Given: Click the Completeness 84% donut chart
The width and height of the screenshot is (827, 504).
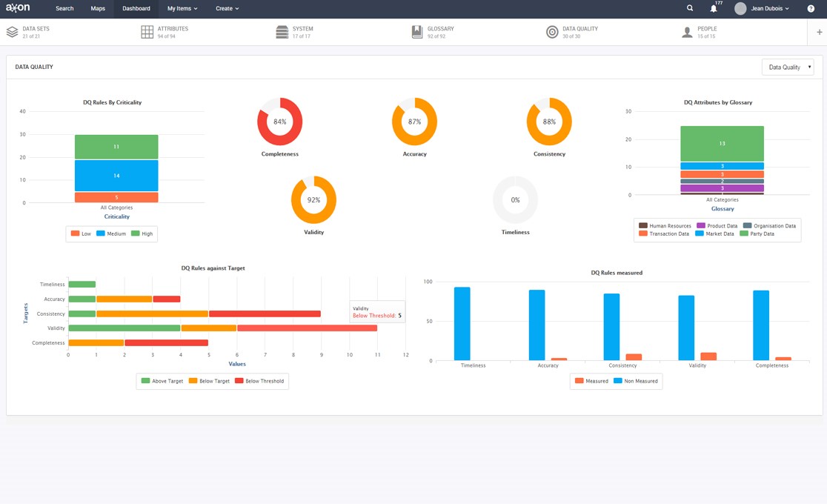Looking at the screenshot, I should point(279,122).
